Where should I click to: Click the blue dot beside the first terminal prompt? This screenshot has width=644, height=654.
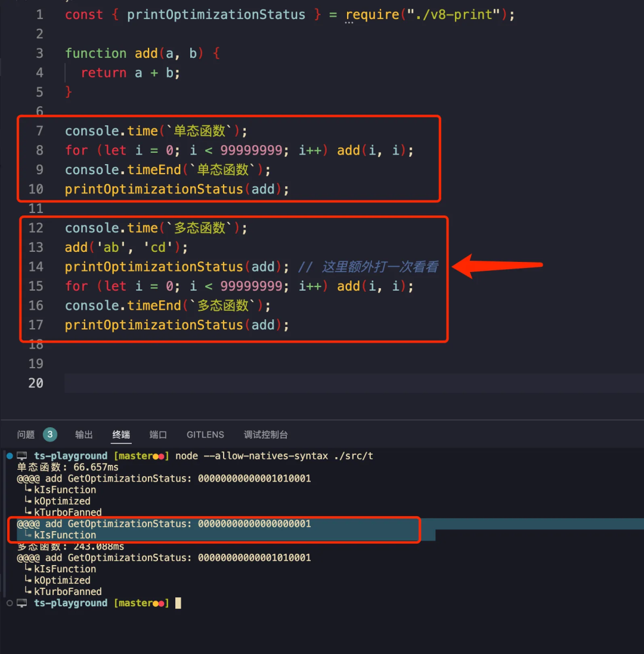(9, 456)
